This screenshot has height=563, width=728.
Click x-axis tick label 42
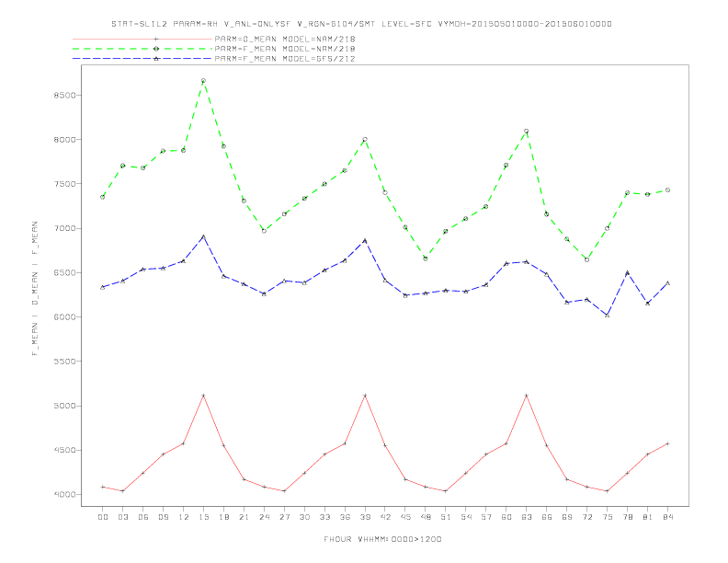(x=385, y=517)
